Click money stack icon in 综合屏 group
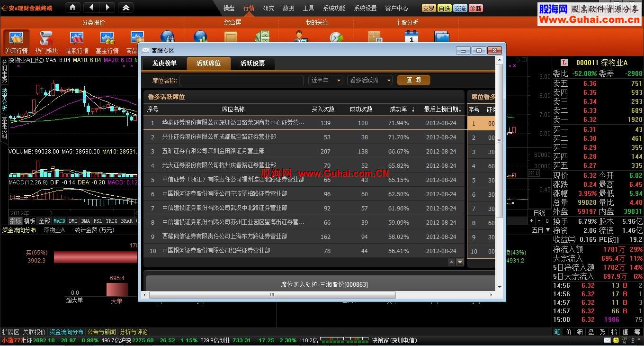This screenshot has height=346, width=644. coord(262,36)
